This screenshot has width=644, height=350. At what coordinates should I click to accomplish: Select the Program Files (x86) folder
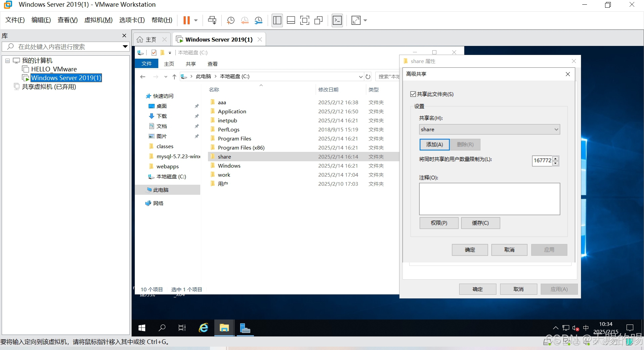pos(241,148)
